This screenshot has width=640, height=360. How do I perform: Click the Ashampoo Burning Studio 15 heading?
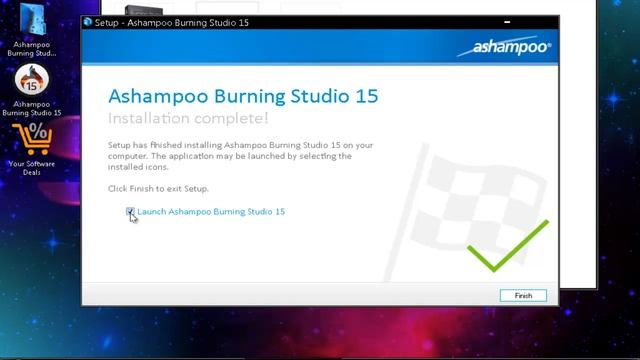(243, 96)
